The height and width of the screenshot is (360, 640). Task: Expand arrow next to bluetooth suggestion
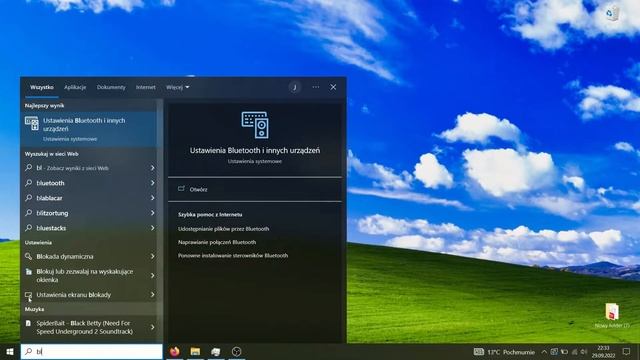click(x=152, y=183)
